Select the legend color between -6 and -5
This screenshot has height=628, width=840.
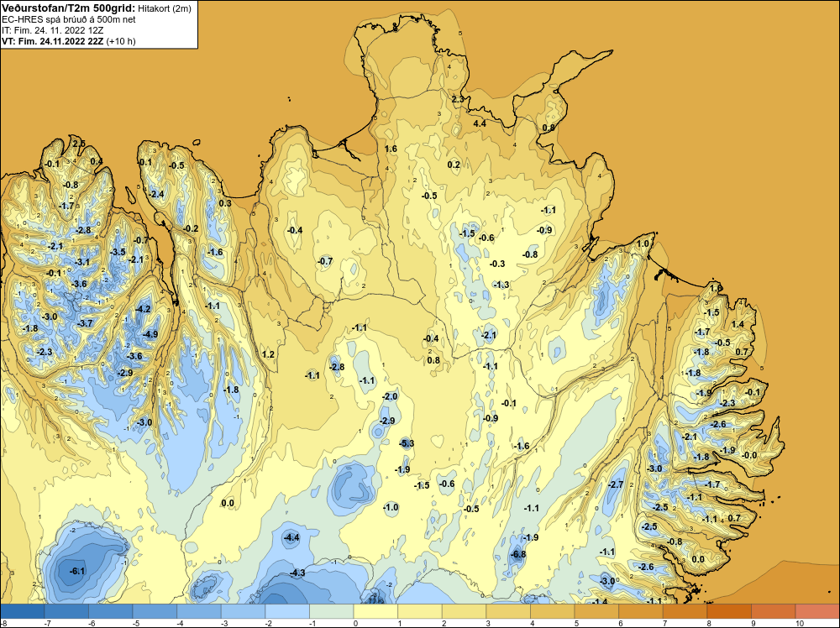tap(110, 611)
